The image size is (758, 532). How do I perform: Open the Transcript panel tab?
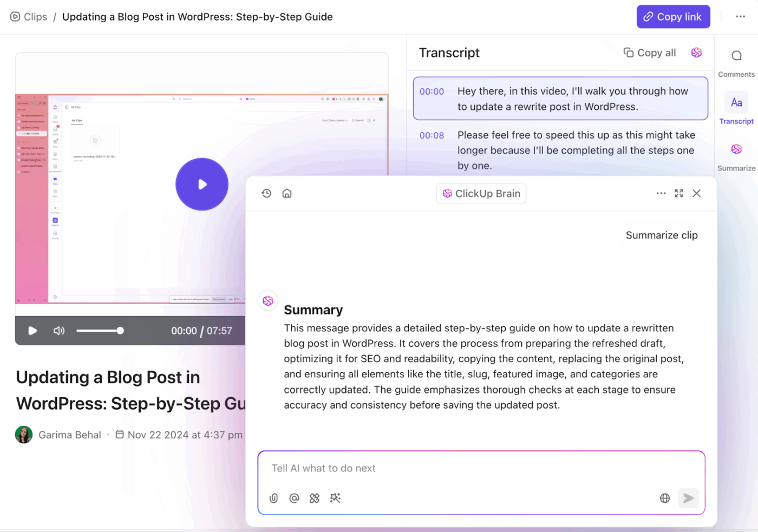click(x=736, y=108)
